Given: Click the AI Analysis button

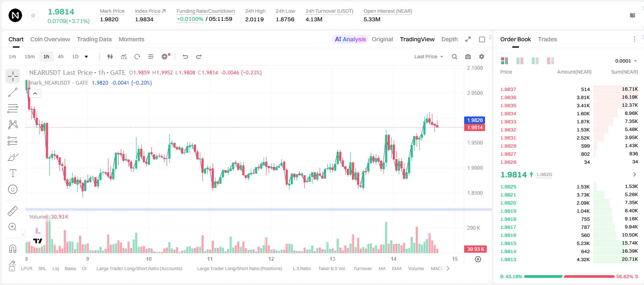Looking at the screenshot, I should [x=350, y=39].
